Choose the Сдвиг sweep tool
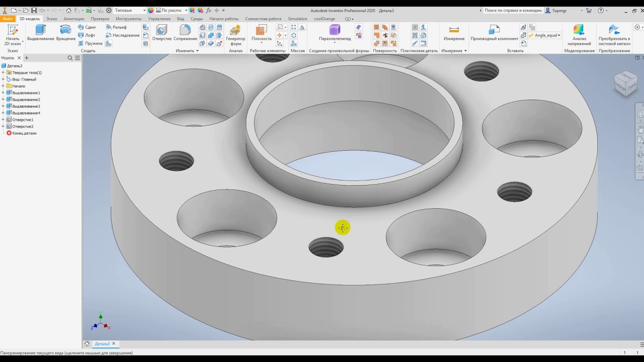Screen dimensions: 644x362 click(87, 27)
